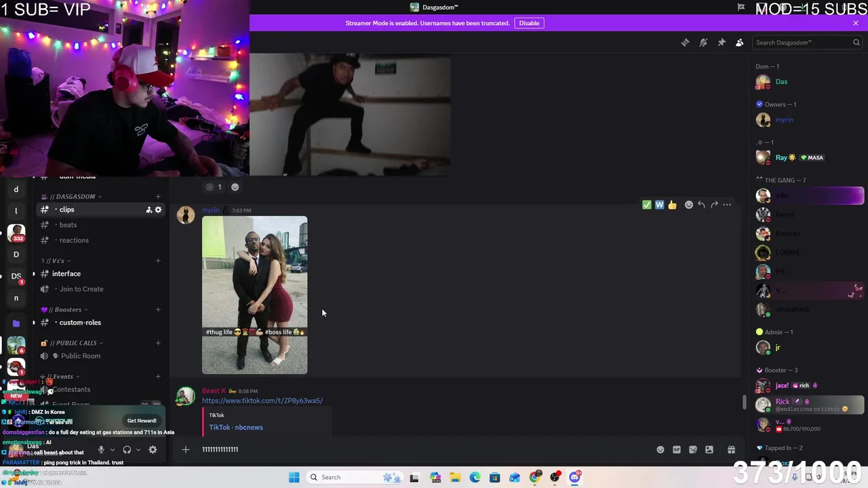Open member jace! under Booster
868x488 pixels.
(808, 386)
